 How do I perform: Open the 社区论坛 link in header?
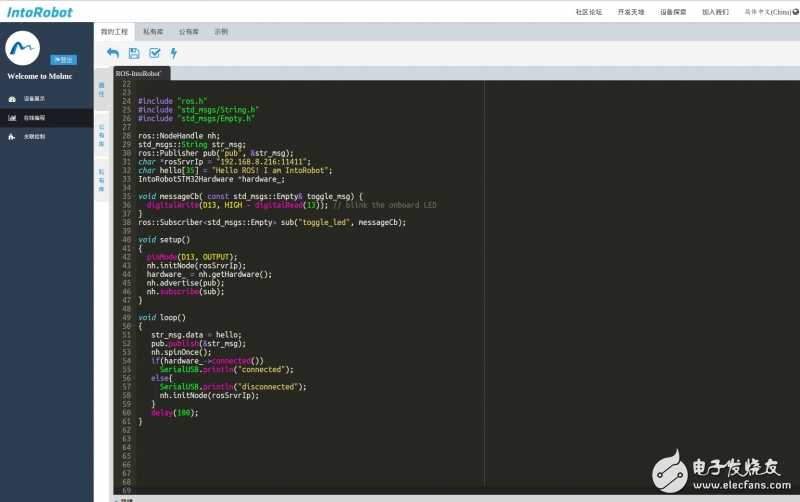click(x=589, y=12)
